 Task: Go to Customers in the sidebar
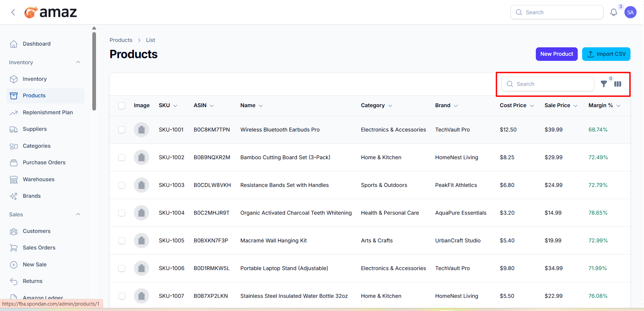(x=37, y=231)
